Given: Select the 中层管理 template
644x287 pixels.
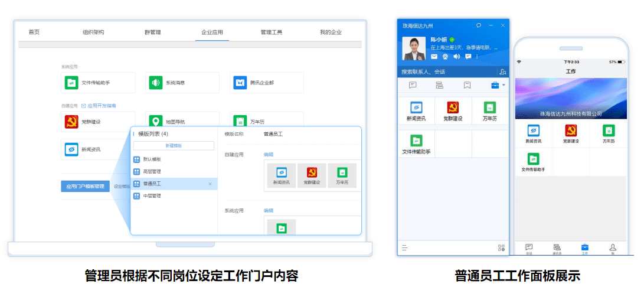Looking at the screenshot, I should (174, 195).
